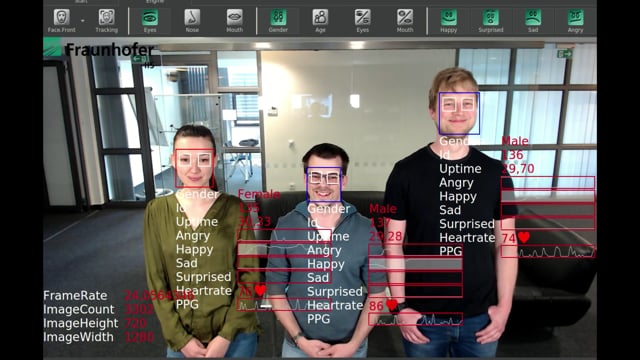Image resolution: width=640 pixels, height=360 pixels.
Task: Enable the Eyes open/closed icon next to Age
Action: 362,18
